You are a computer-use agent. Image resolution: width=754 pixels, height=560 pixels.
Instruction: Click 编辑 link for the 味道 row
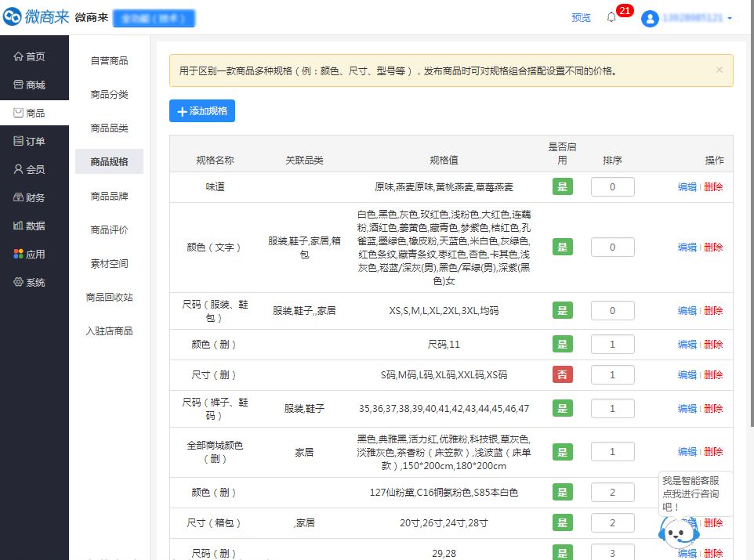[687, 187]
